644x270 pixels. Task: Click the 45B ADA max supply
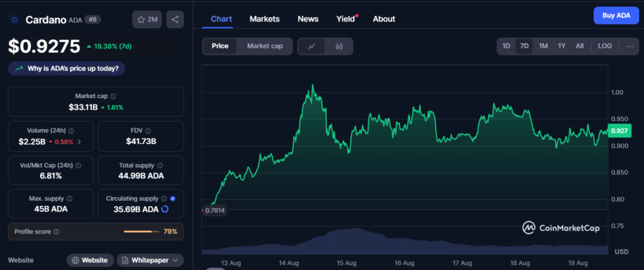click(51, 209)
